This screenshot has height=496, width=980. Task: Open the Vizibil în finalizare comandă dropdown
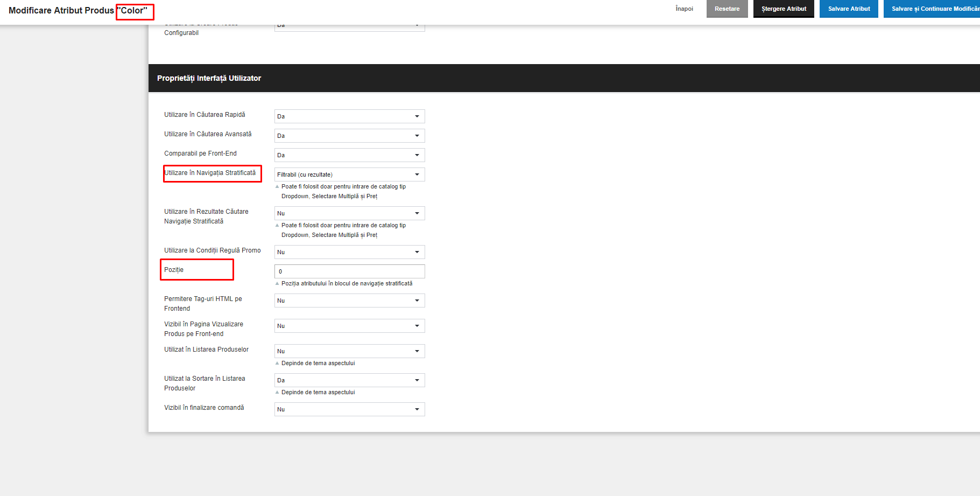pyautogui.click(x=349, y=409)
